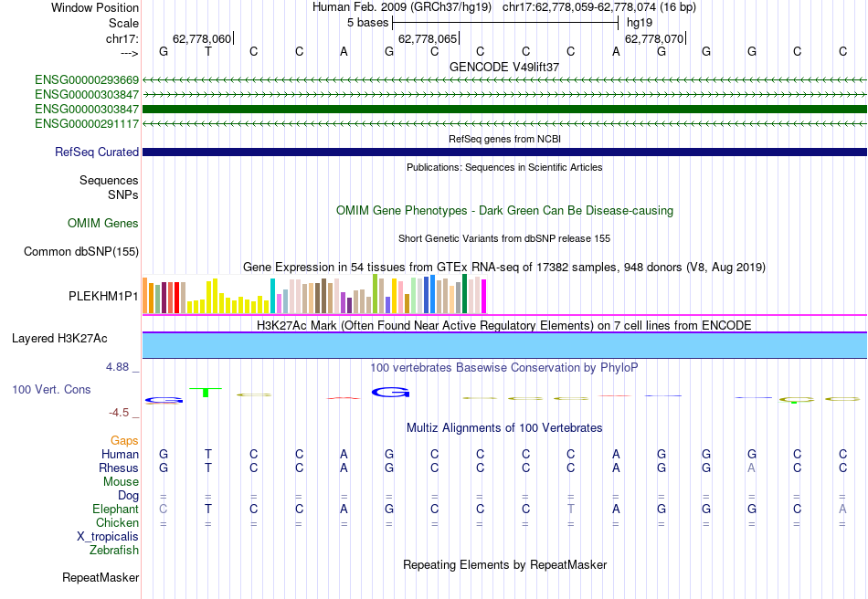Click the large blue G in the PhyloP logo
The image size is (868, 599).
click(x=390, y=392)
